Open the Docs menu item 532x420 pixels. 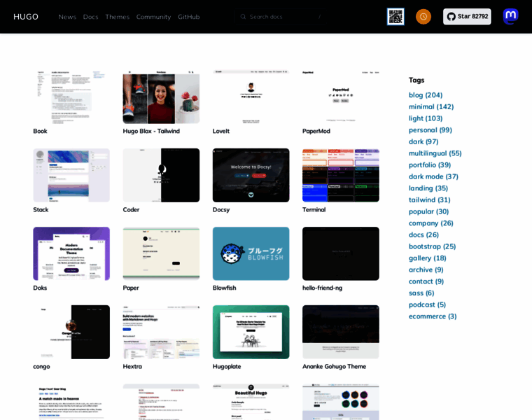point(90,17)
